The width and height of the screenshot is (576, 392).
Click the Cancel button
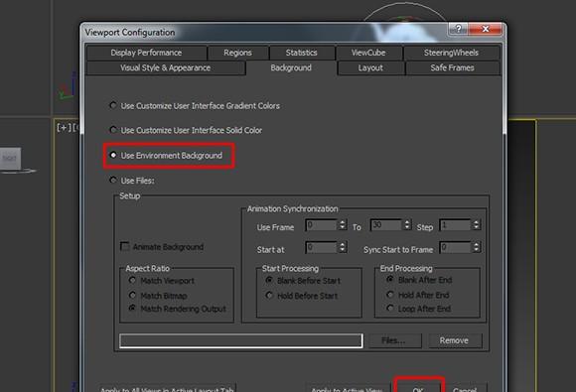pyautogui.click(x=465, y=388)
